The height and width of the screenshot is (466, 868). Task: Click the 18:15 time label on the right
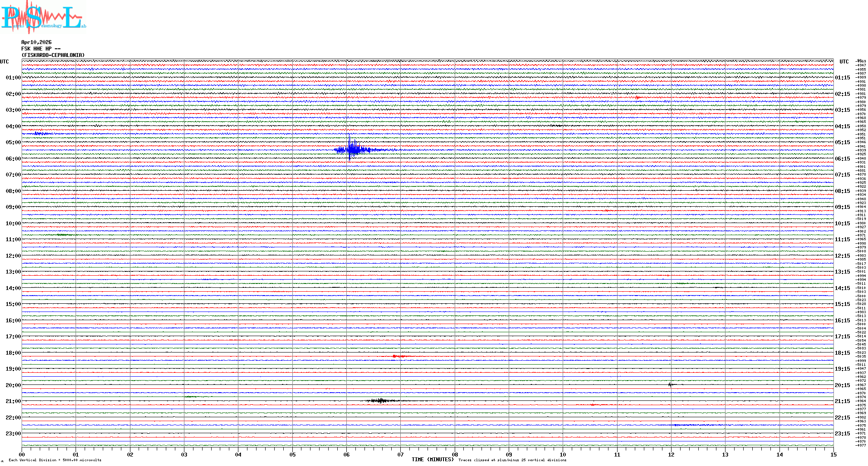[x=842, y=353]
